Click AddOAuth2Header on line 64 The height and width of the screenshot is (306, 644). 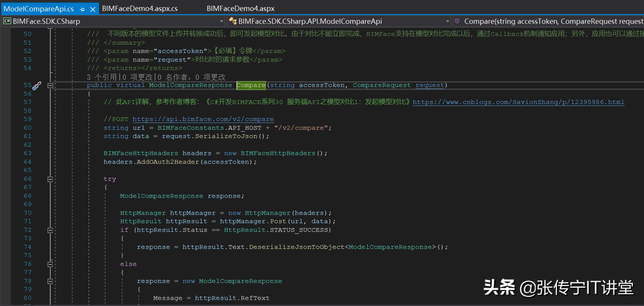(x=168, y=162)
